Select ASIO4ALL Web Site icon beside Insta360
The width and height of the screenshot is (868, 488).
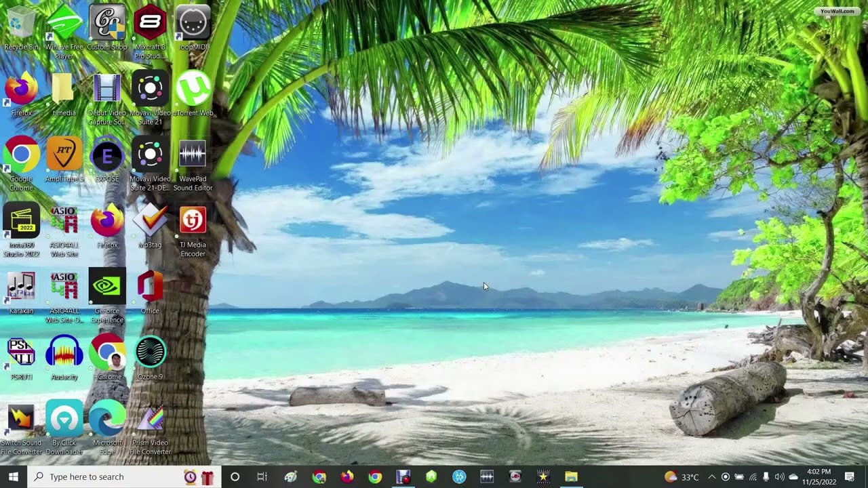coord(64,230)
